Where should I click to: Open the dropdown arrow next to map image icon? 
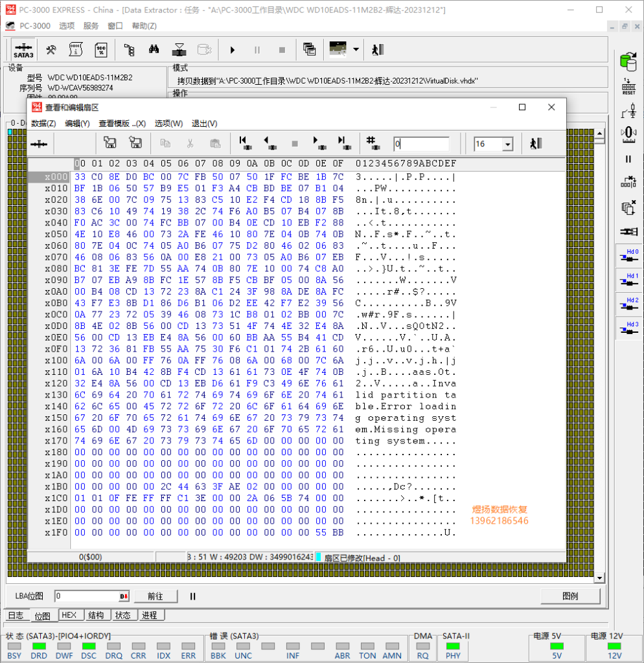[x=356, y=49]
